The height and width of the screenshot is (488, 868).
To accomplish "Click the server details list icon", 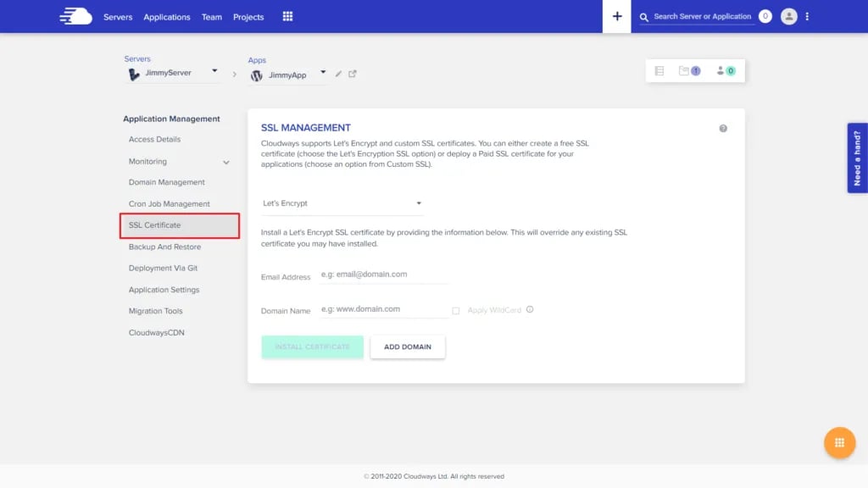I will pos(661,71).
